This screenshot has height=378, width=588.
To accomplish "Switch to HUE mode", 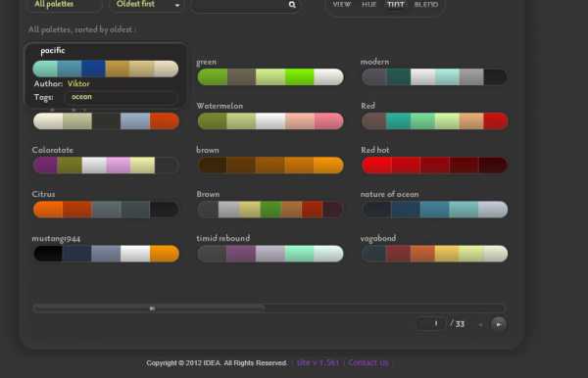I will point(369,5).
